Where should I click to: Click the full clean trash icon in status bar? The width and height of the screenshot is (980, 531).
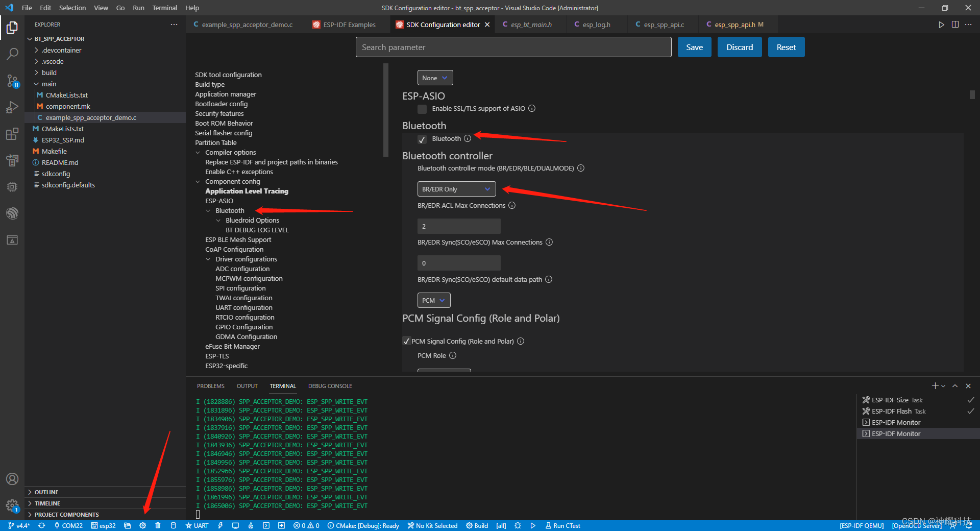pos(158,525)
